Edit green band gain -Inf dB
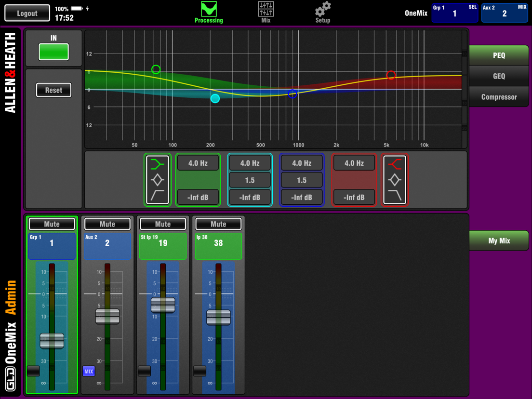 [x=198, y=197]
